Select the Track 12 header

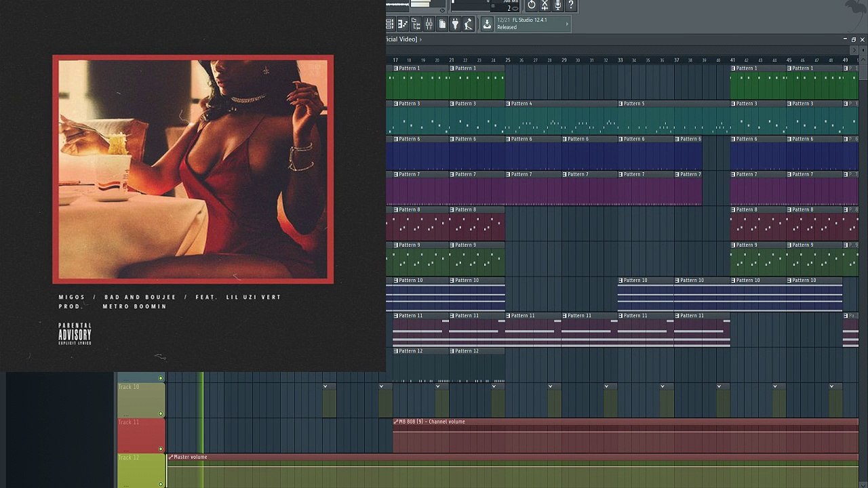point(141,470)
